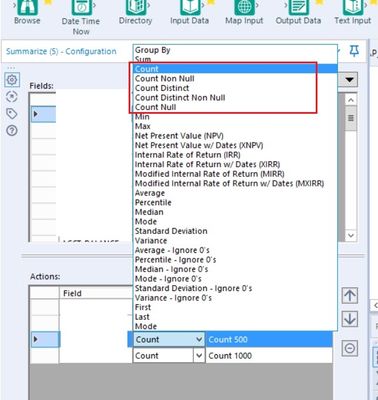Click Fields list scroll up arrow
This screenshot has height=400, width=378.
(351, 100)
